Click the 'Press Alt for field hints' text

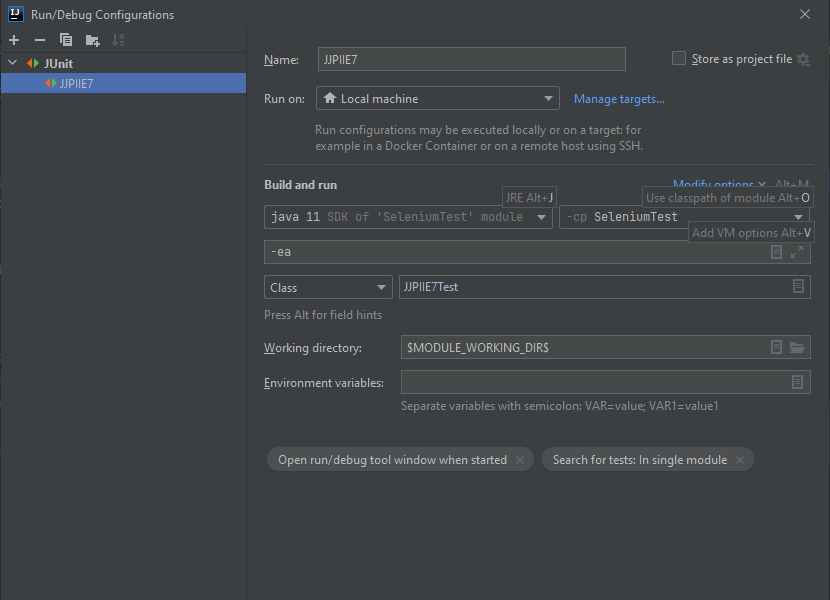[323, 315]
